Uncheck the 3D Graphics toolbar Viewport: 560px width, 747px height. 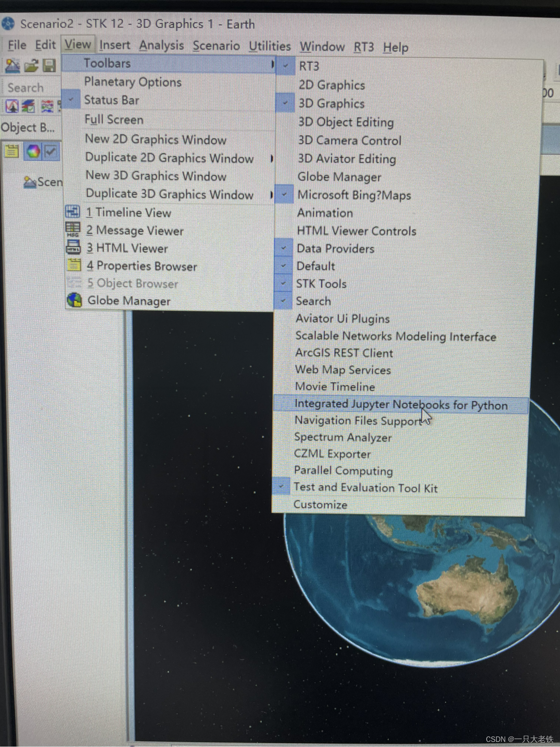coord(285,103)
